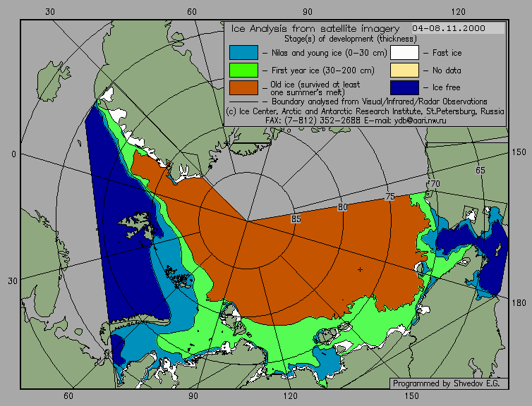
Task: Click the 'Nilas and young ice (0-30 cm)' label
Action: click(329, 53)
